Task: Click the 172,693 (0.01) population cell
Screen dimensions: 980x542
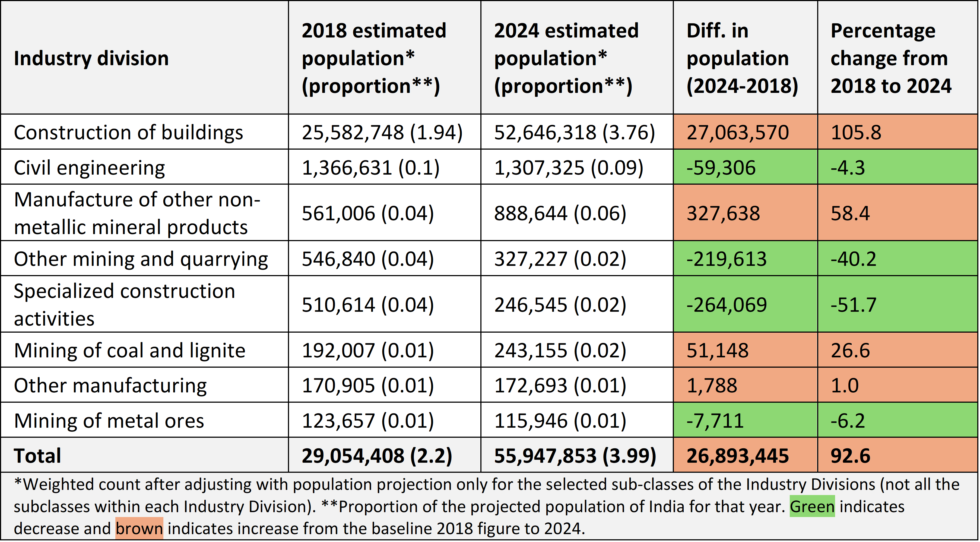Action: point(560,386)
